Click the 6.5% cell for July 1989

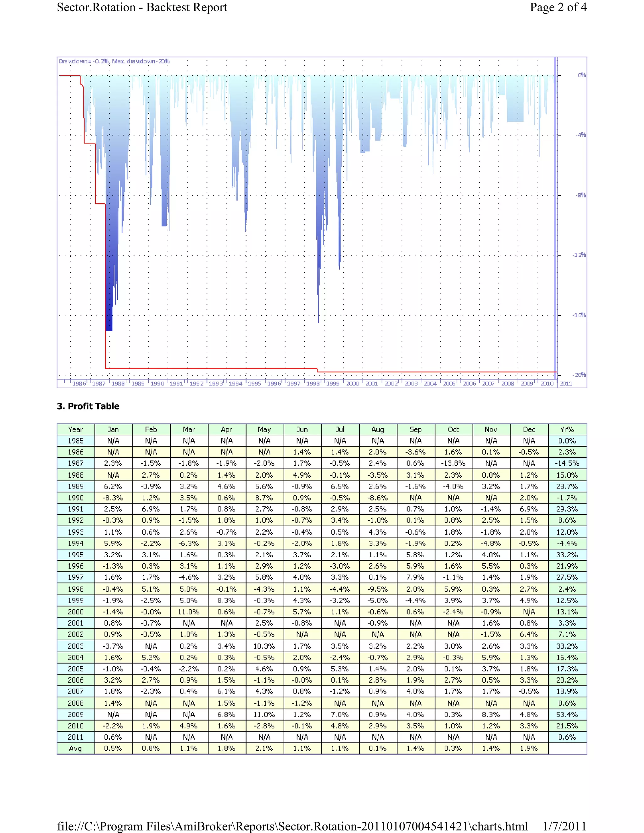click(340, 487)
